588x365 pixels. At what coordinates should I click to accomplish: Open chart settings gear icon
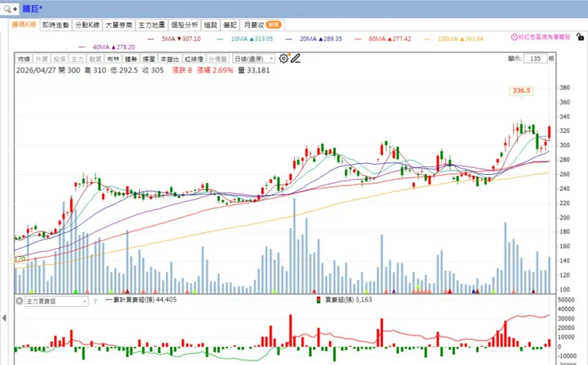click(284, 59)
